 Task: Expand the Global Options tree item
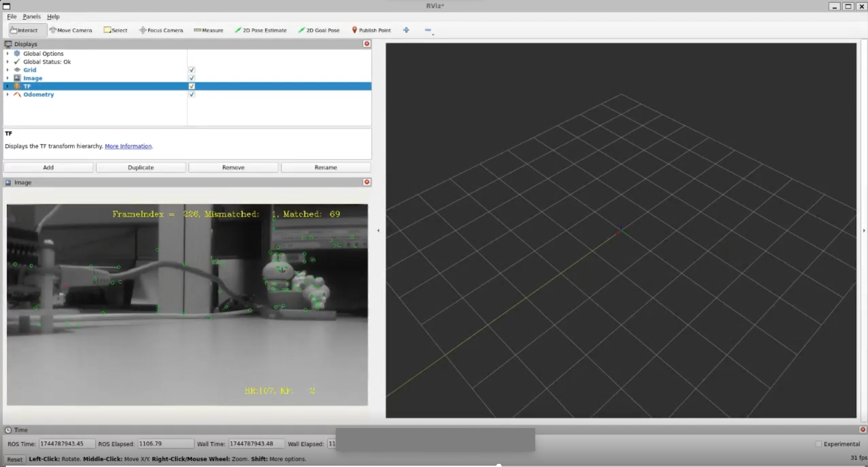(x=7, y=54)
